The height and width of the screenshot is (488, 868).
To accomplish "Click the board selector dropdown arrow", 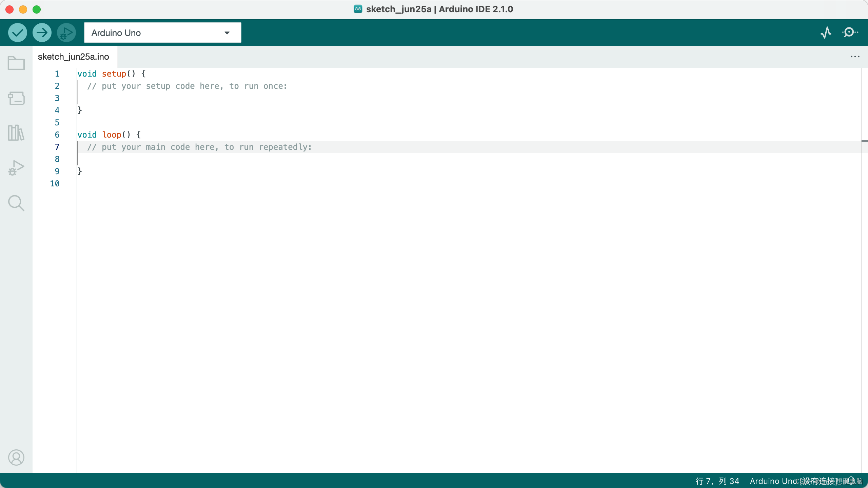I will pos(227,33).
